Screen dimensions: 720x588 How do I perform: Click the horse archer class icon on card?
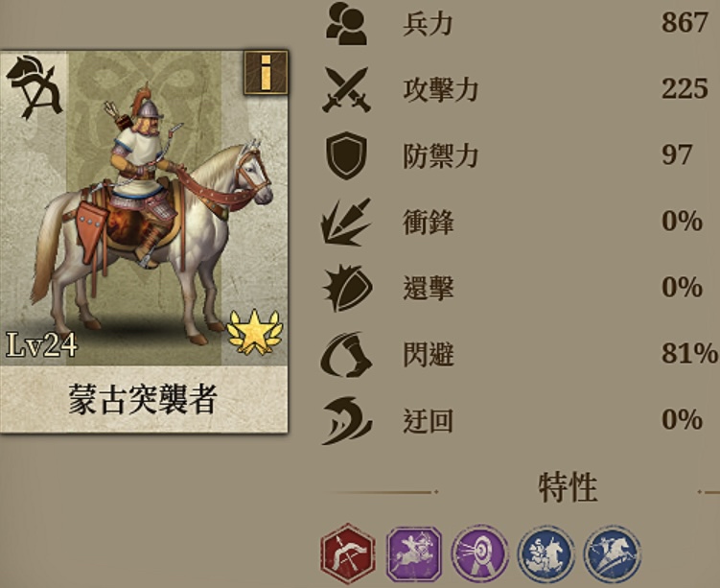34,87
